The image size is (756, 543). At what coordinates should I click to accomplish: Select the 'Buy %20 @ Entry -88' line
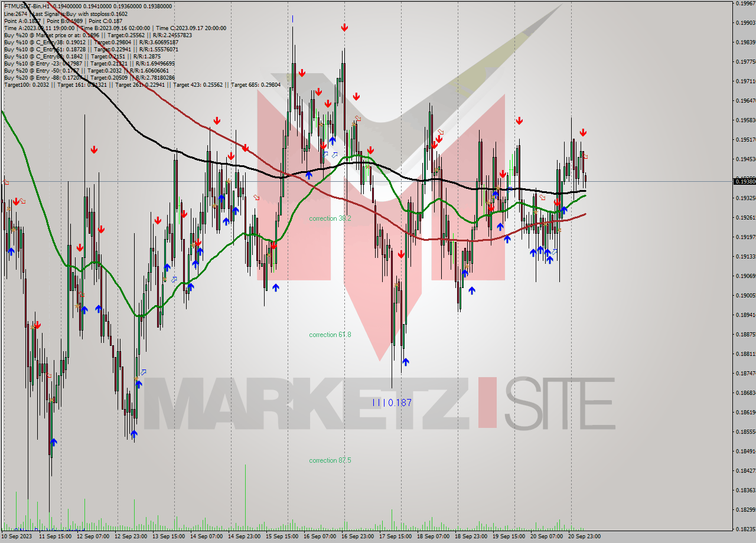(89, 77)
